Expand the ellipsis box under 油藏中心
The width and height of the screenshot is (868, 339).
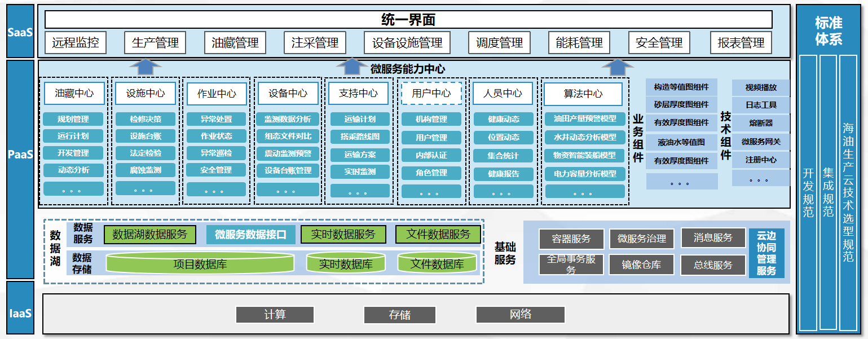(x=73, y=189)
